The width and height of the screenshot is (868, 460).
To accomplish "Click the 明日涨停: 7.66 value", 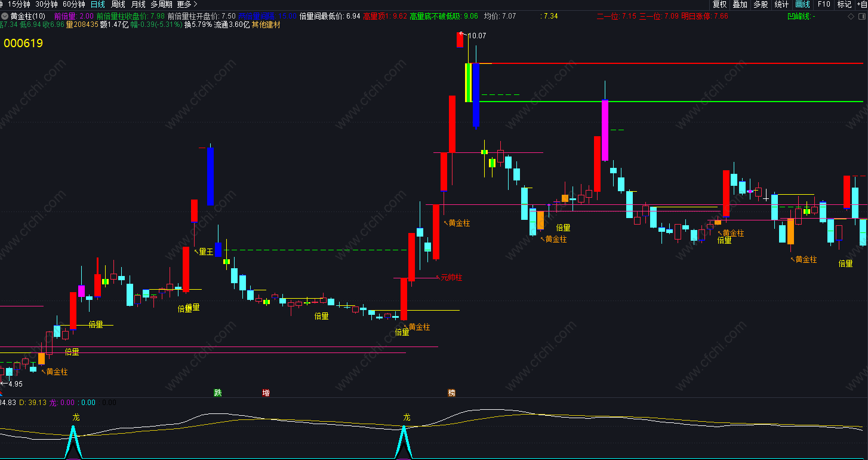I will (x=704, y=16).
